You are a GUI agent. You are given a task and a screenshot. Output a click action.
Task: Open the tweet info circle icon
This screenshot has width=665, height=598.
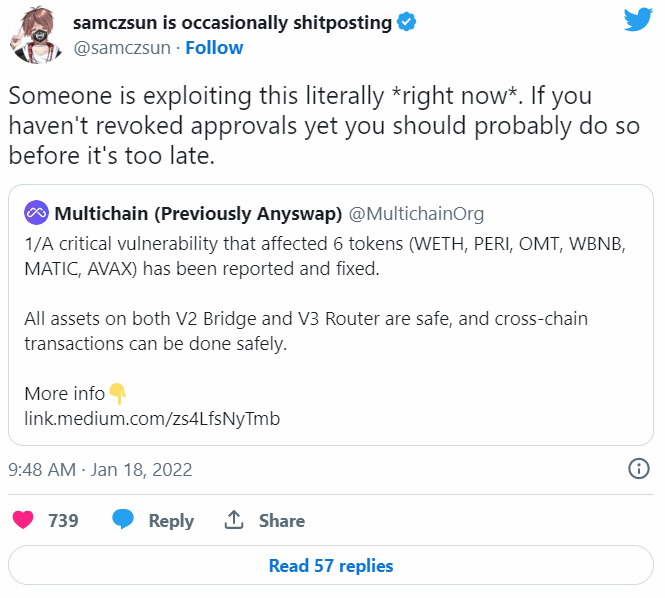click(639, 469)
